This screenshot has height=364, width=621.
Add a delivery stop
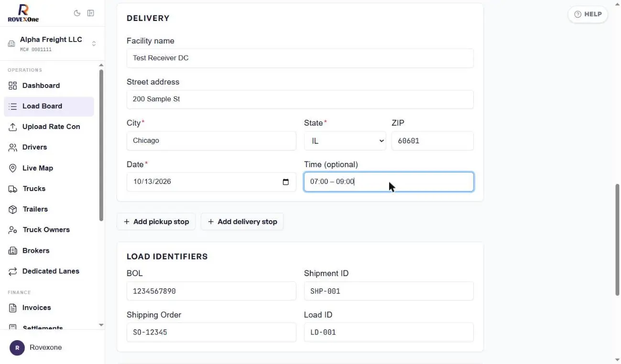click(x=242, y=222)
